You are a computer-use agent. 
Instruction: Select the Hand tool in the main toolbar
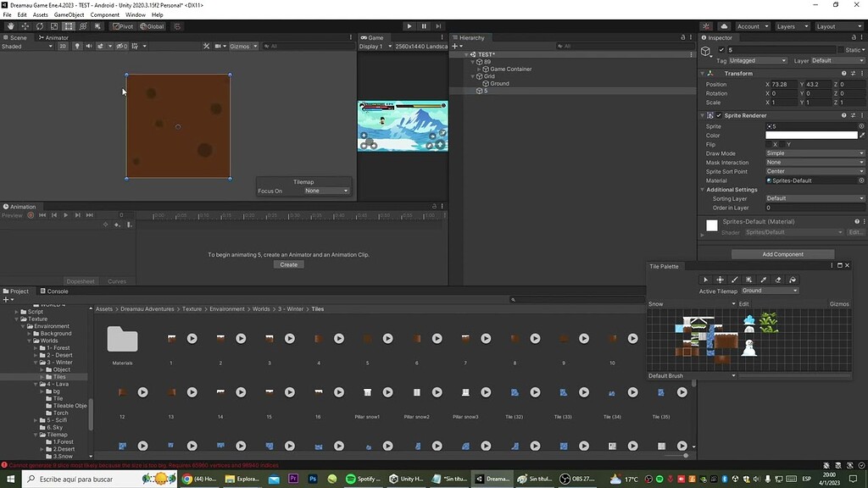(12, 25)
